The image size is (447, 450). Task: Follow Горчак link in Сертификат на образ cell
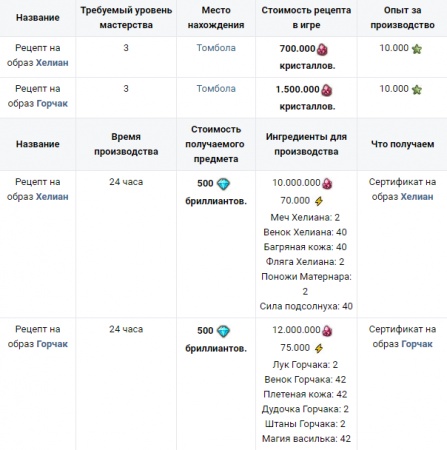click(x=417, y=344)
